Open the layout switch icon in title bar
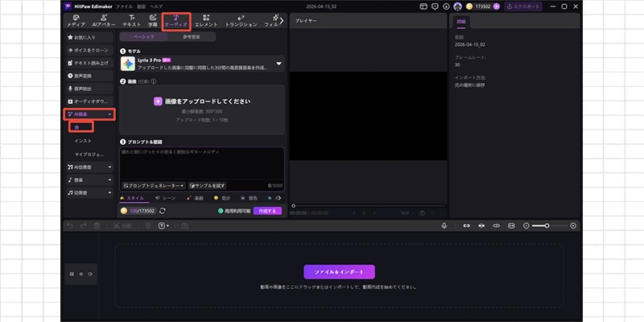This screenshot has width=644, height=322. [423, 6]
